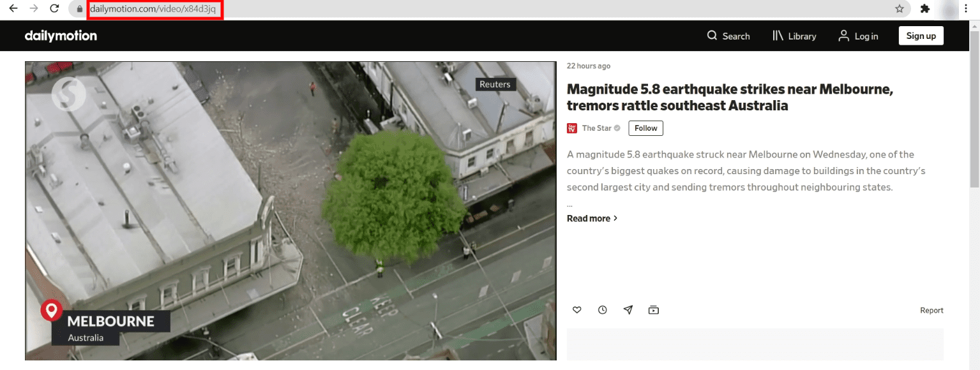Select the Library menu item

(801, 36)
